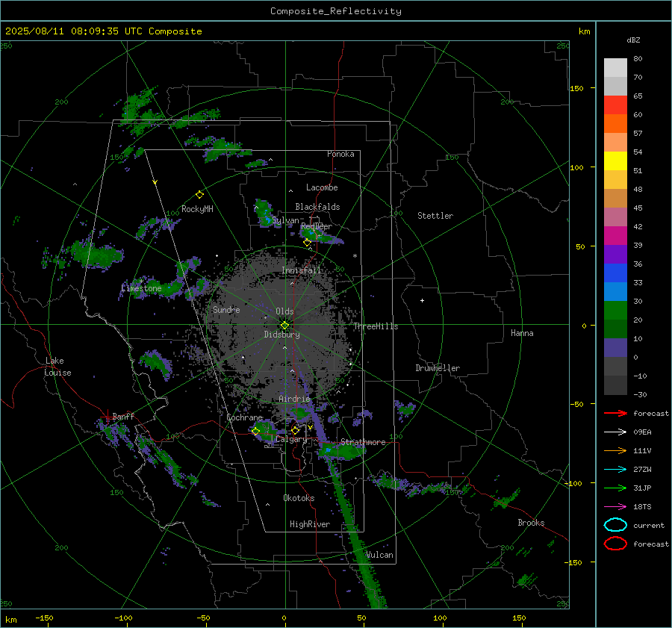
Task: Click the Blackfalds label
Action: coord(317,207)
